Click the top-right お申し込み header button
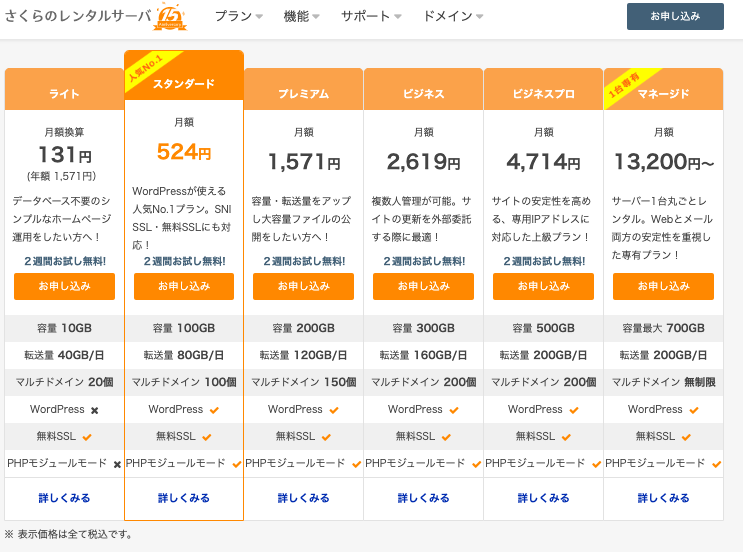This screenshot has height=552, width=743. pyautogui.click(x=675, y=17)
